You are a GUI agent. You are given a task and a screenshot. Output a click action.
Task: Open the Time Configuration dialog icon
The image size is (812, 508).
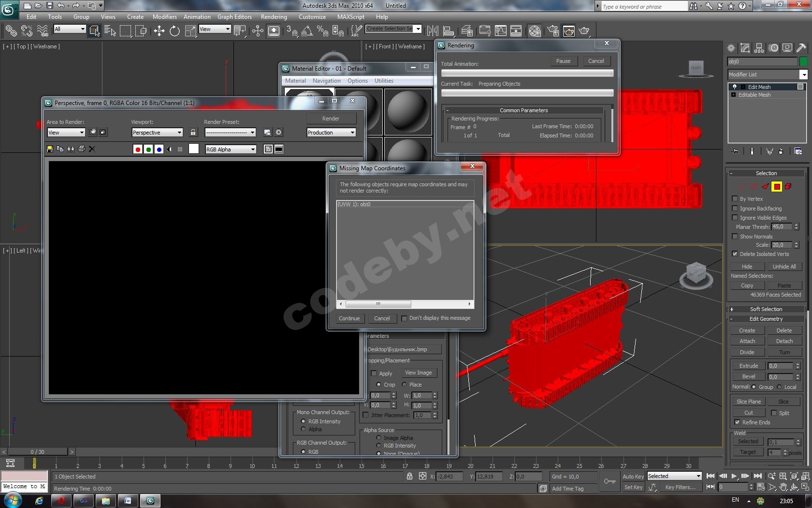[x=761, y=487]
